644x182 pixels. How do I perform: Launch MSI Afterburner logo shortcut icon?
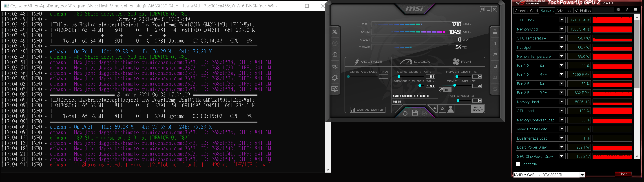pyautogui.click(x=335, y=32)
